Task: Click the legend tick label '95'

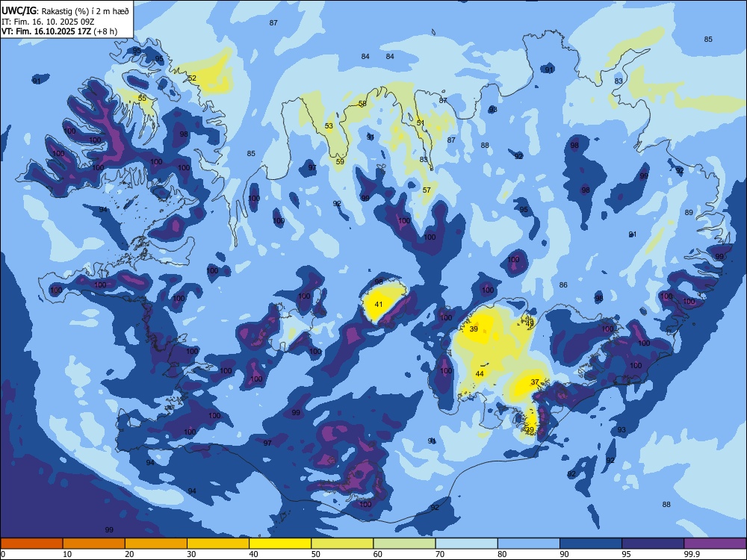Action: point(627,554)
